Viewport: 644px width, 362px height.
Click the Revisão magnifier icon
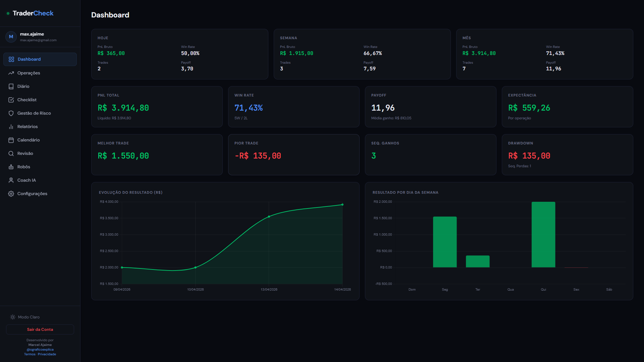point(11,153)
